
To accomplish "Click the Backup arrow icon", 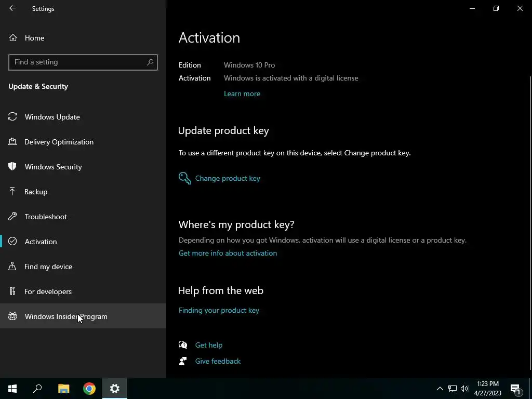I will click(12, 191).
